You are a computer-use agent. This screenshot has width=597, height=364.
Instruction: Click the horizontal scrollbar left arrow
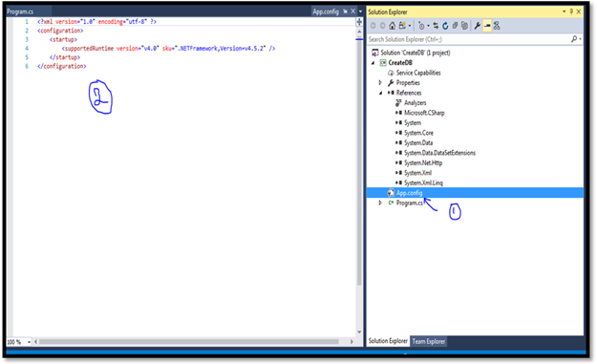click(x=35, y=342)
